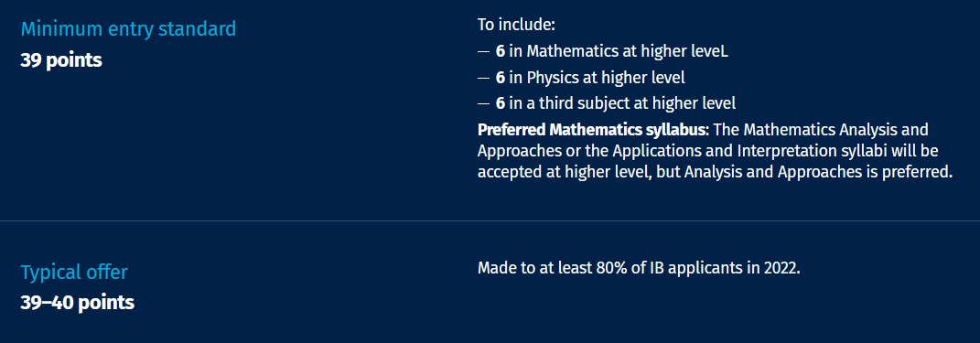Viewport: 980px width, 343px height.
Task: Click the horizontal divider between the sections
Action: coord(490,221)
